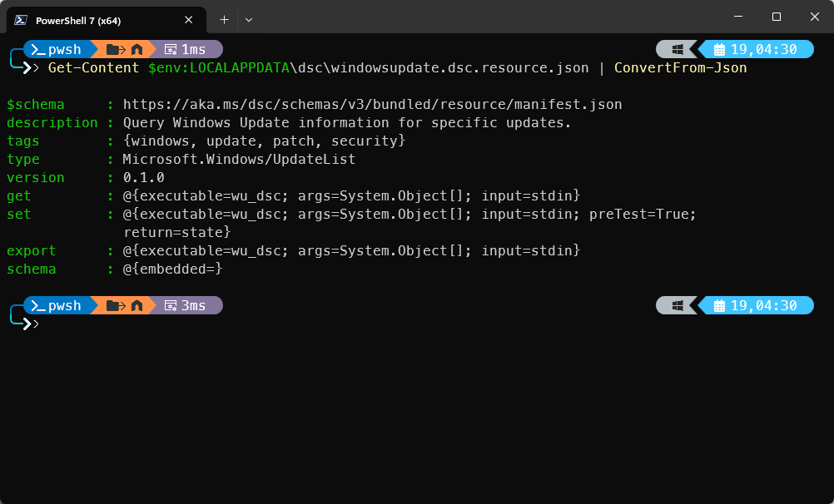This screenshot has width=834, height=504.
Task: Click the folder icon in the second prompt
Action: point(116,306)
